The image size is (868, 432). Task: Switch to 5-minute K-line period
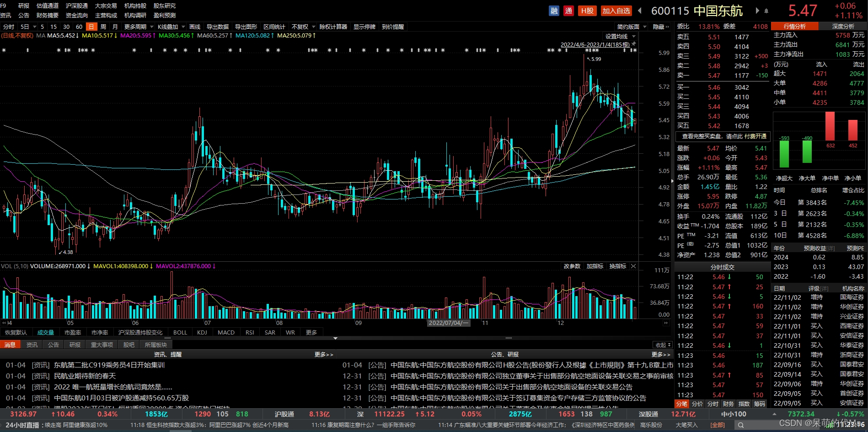coord(42,27)
